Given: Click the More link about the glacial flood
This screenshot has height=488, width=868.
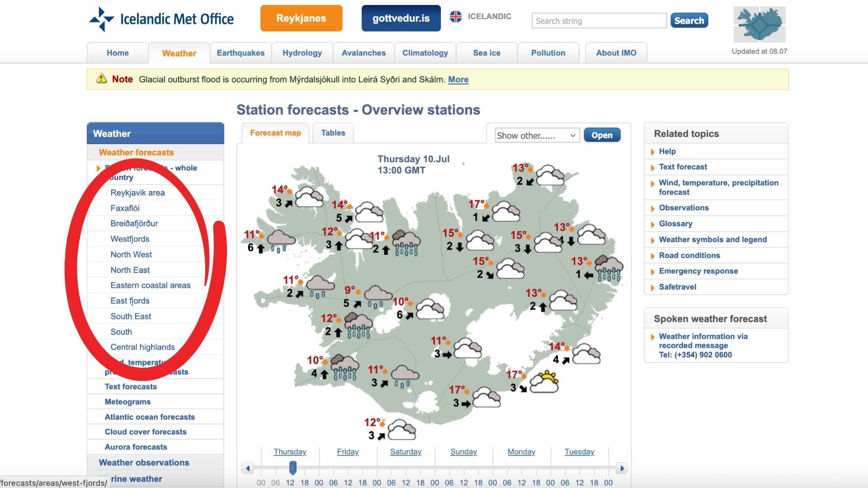Looking at the screenshot, I should click(458, 80).
